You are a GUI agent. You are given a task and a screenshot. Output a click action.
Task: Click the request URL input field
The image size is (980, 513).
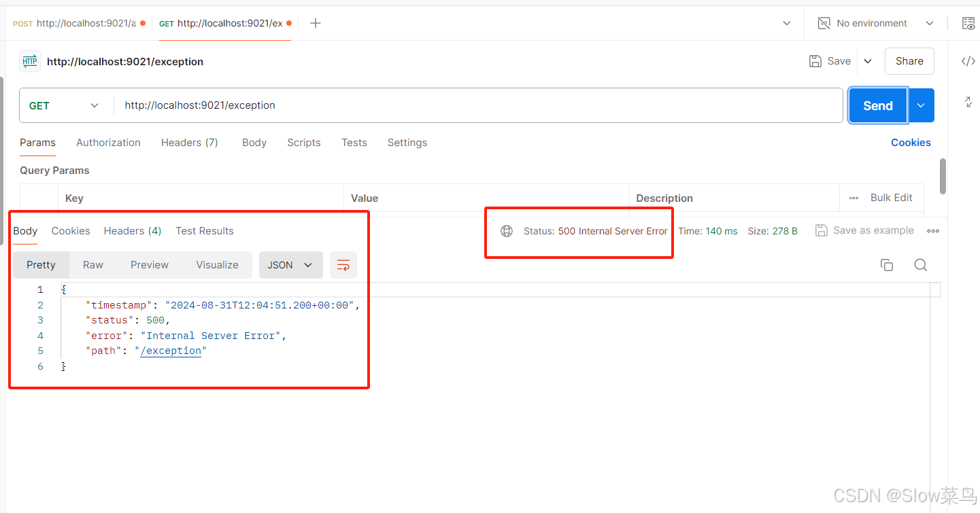pyautogui.click(x=479, y=105)
